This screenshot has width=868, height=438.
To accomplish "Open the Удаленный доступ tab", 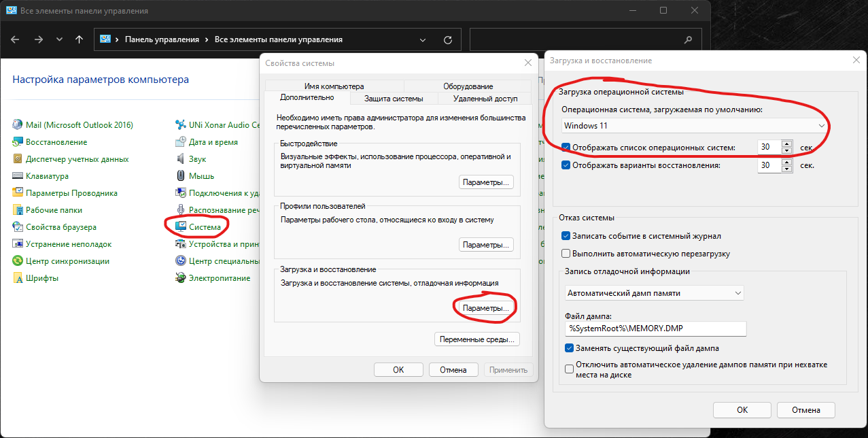I will point(485,99).
